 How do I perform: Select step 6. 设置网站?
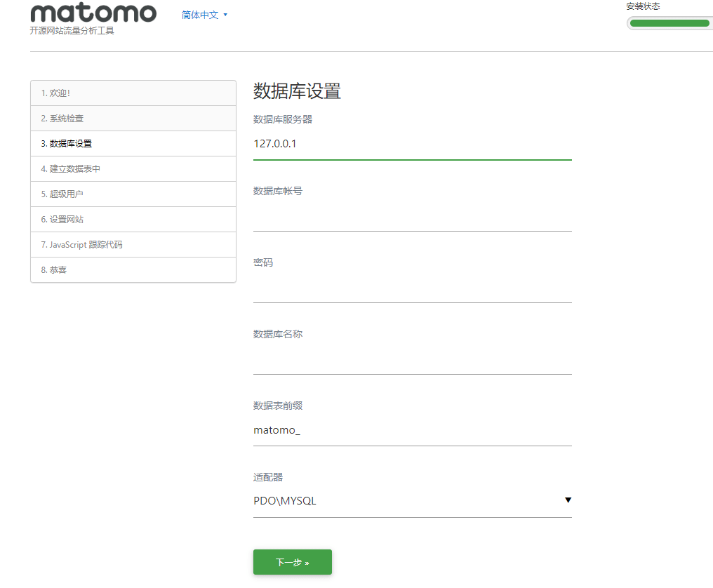(133, 220)
